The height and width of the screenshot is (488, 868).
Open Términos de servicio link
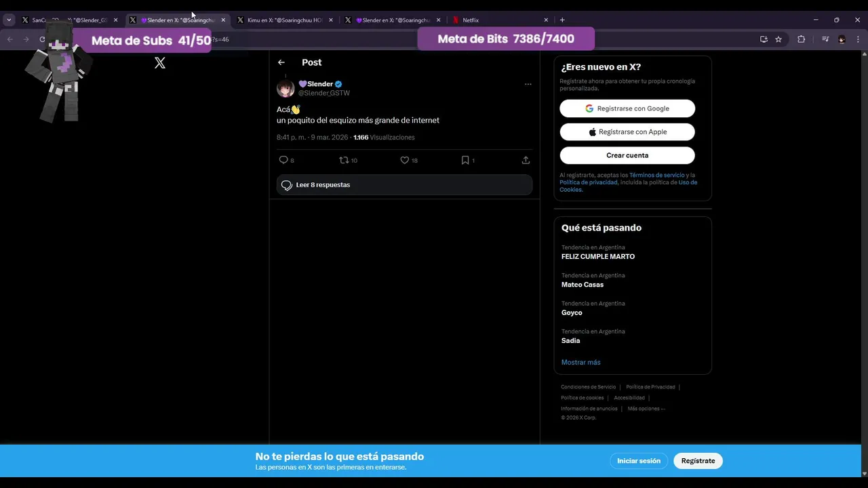click(x=657, y=175)
